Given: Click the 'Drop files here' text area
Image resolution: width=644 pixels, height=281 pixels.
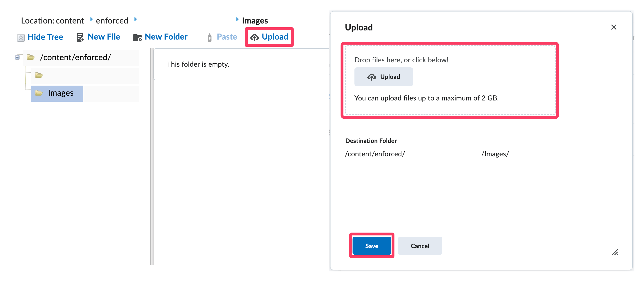Looking at the screenshot, I should 401,60.
